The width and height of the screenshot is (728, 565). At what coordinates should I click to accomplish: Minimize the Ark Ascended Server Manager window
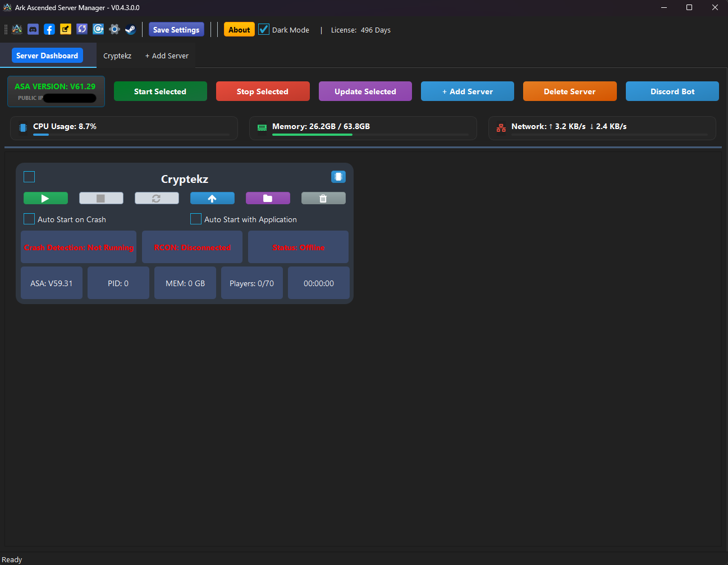point(664,7)
